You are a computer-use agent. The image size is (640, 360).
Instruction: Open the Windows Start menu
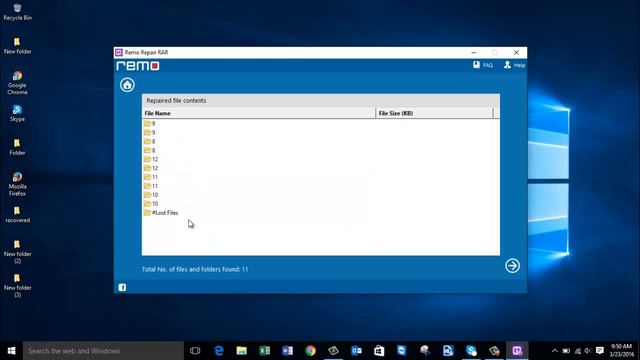(11, 351)
